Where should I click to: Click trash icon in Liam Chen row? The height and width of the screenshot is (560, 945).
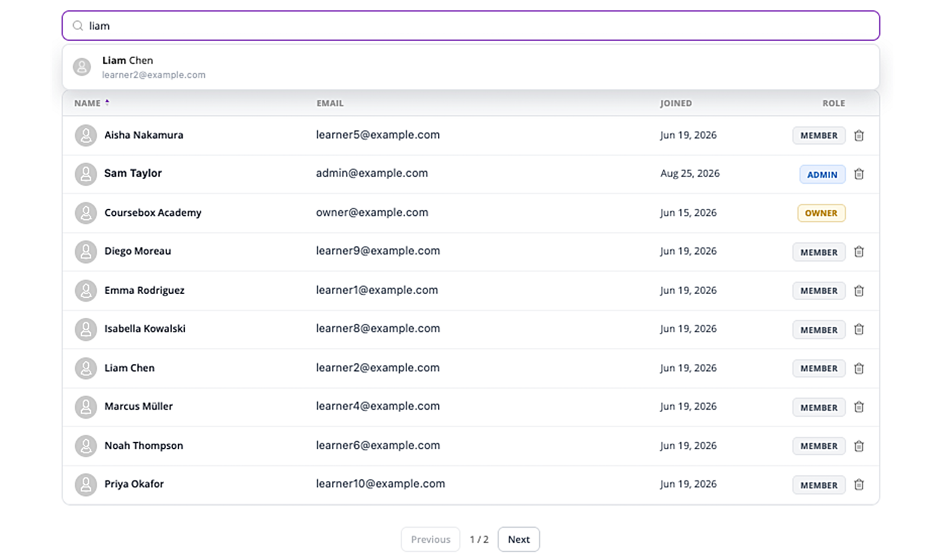click(x=859, y=369)
